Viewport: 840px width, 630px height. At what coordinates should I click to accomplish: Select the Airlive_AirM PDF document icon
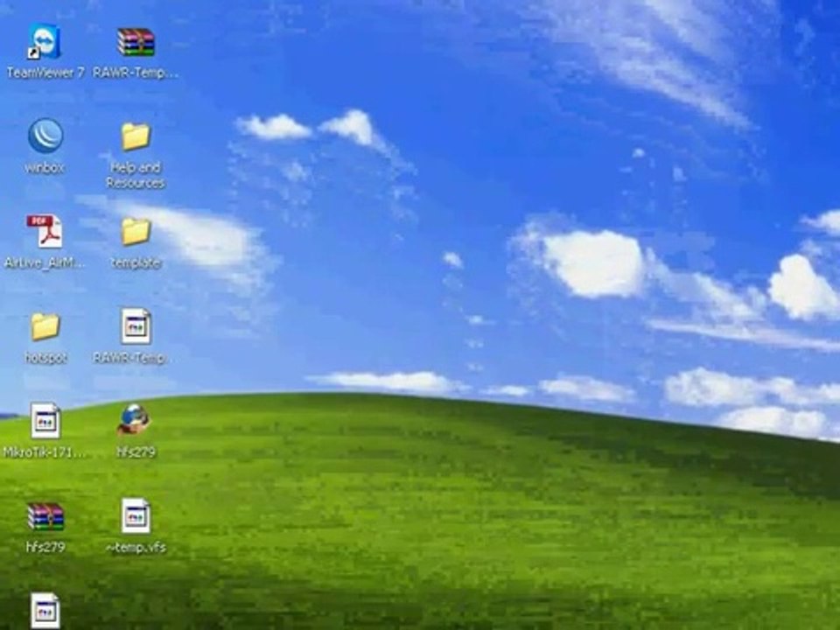click(45, 231)
